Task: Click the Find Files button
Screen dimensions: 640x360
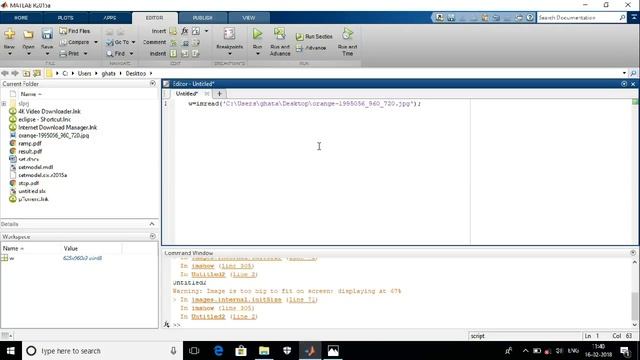Action: pyautogui.click(x=75, y=31)
